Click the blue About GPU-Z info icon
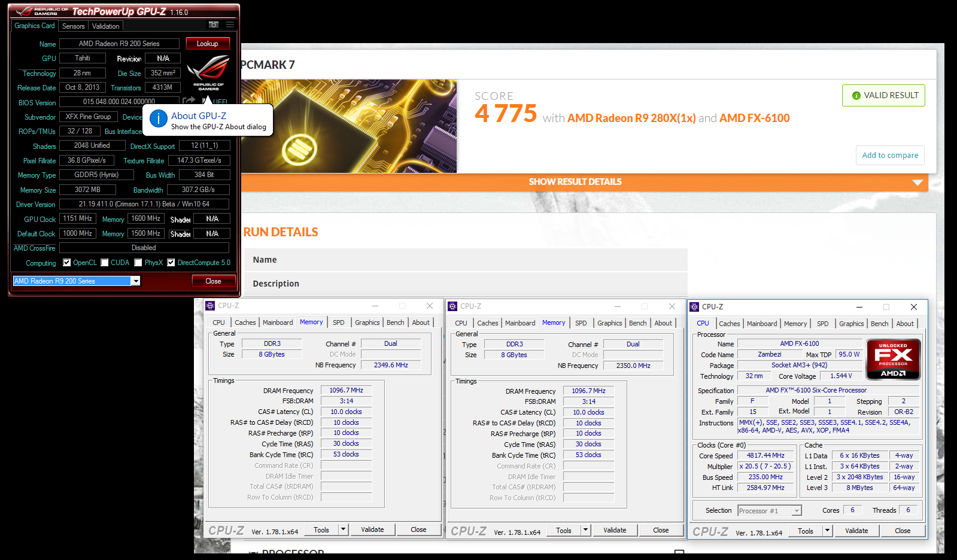The image size is (957, 560). coord(158,119)
